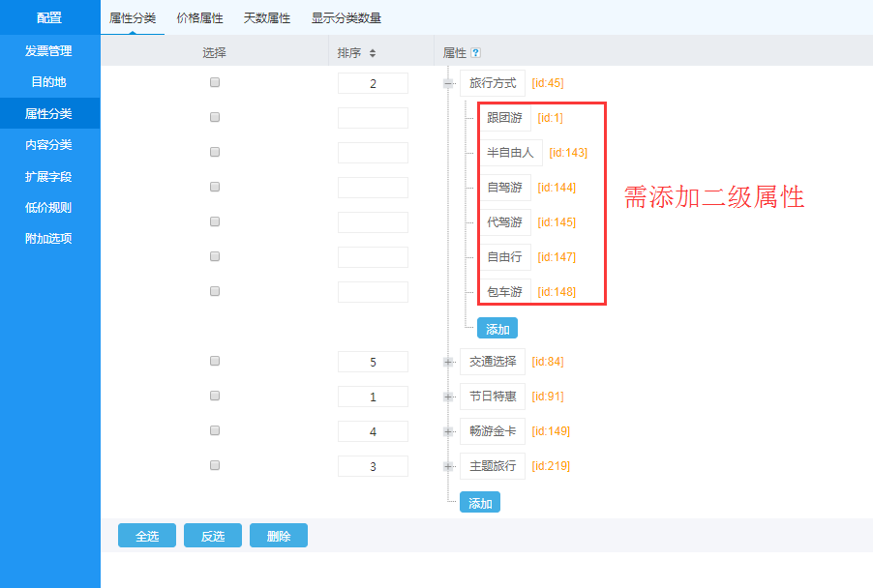Expand the 交通选择 attribute node
The width and height of the screenshot is (873, 588).
(448, 362)
